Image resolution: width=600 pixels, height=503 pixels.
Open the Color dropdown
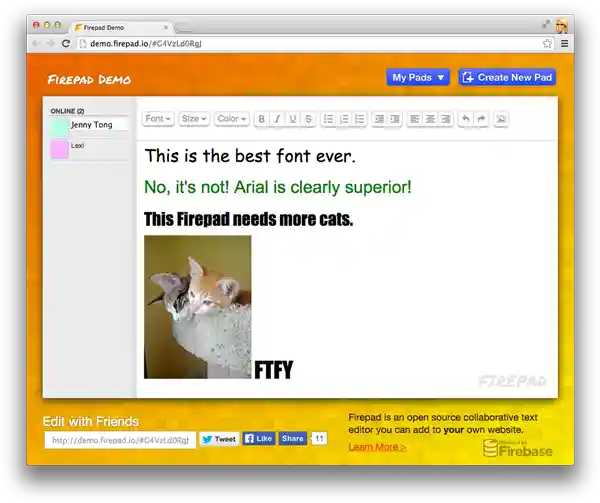232,119
